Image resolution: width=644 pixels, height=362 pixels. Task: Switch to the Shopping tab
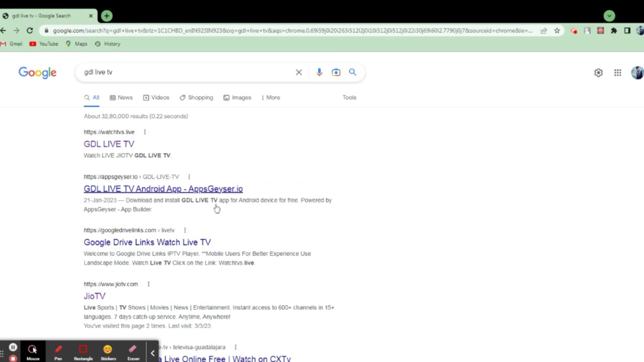(196, 98)
